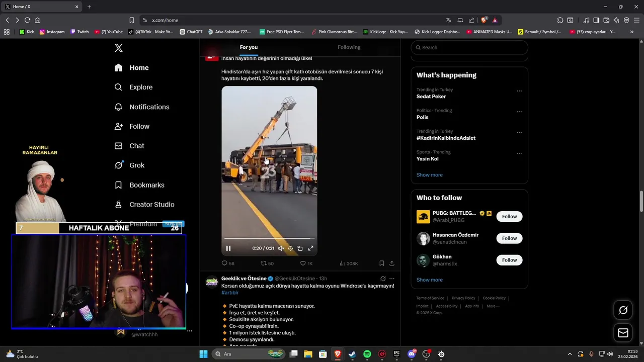Open the #artıbir hashtag link
Image resolution: width=644 pixels, height=362 pixels.
(x=230, y=293)
